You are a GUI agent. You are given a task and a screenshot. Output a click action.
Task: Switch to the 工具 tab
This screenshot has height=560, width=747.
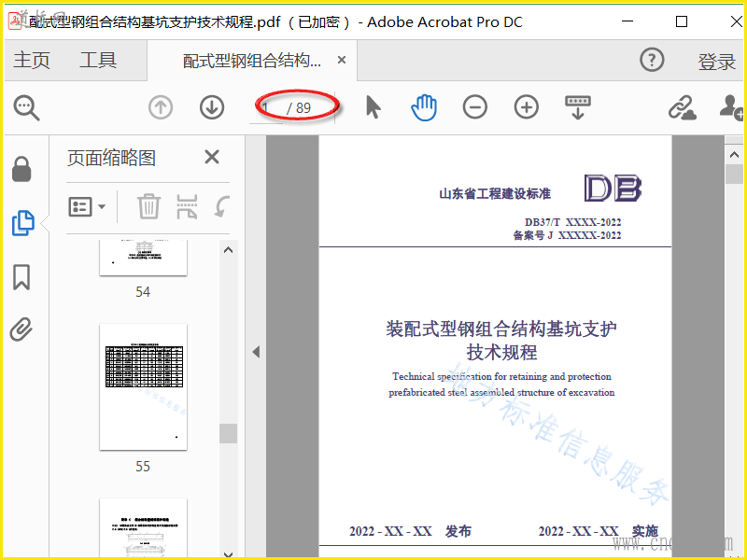[98, 61]
